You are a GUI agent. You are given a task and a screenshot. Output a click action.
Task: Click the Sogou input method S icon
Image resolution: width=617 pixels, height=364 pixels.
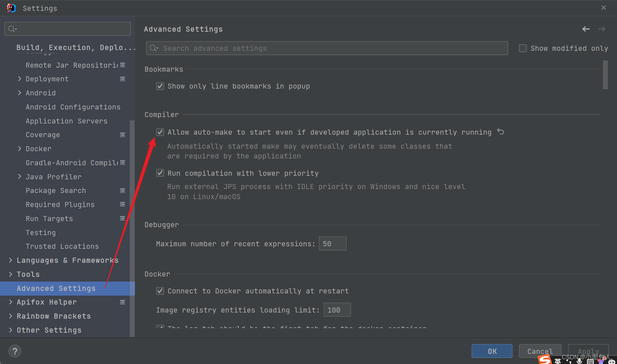tap(545, 359)
